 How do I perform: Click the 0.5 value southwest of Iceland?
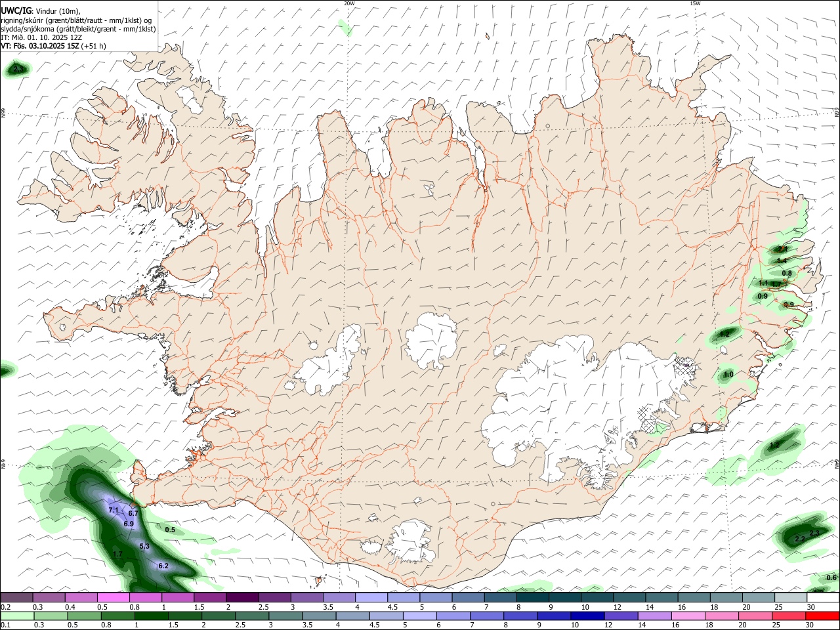(170, 530)
